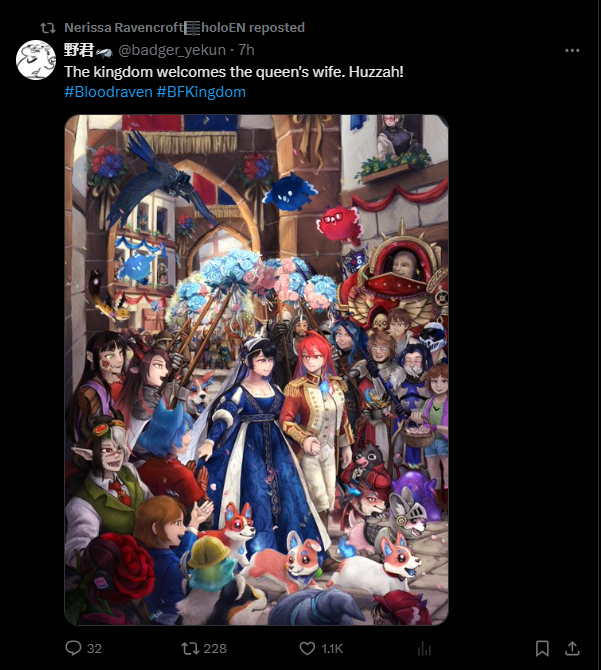This screenshot has height=670, width=601.
Task: Open the #BFKingdom hashtag
Action: [201, 92]
